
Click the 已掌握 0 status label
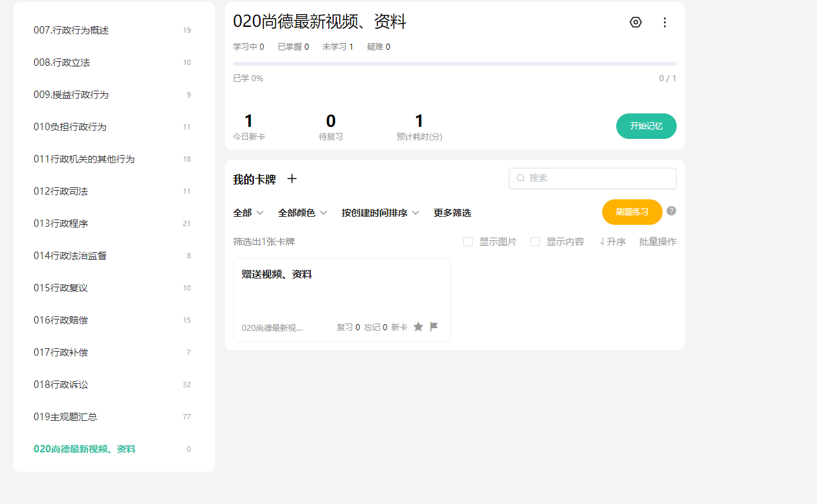pyautogui.click(x=293, y=47)
